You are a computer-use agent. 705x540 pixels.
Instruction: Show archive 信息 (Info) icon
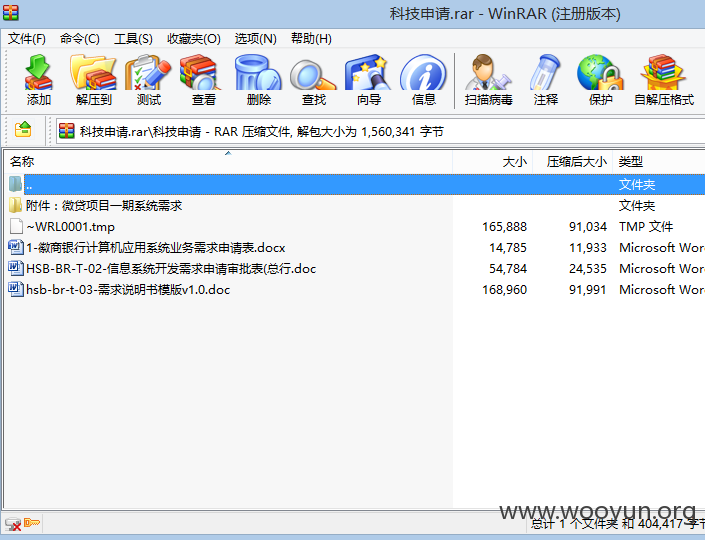point(424,72)
